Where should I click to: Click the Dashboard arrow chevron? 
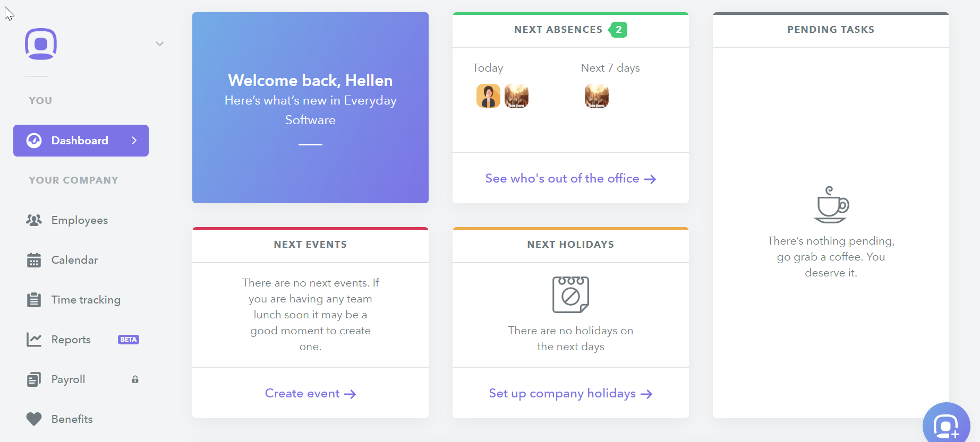coord(134,141)
